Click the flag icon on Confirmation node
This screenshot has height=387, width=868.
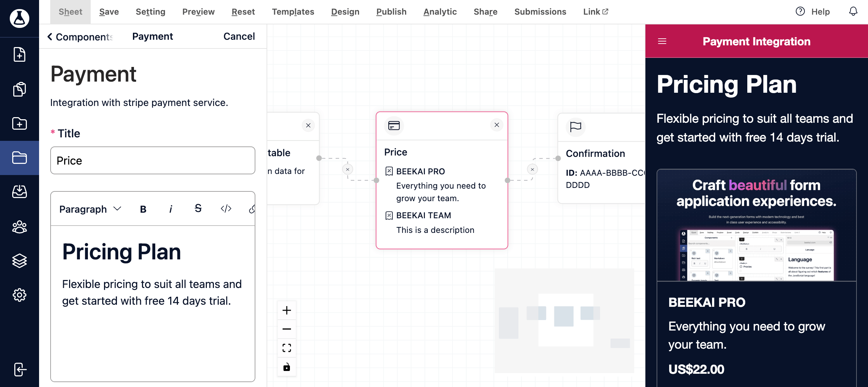(x=576, y=127)
